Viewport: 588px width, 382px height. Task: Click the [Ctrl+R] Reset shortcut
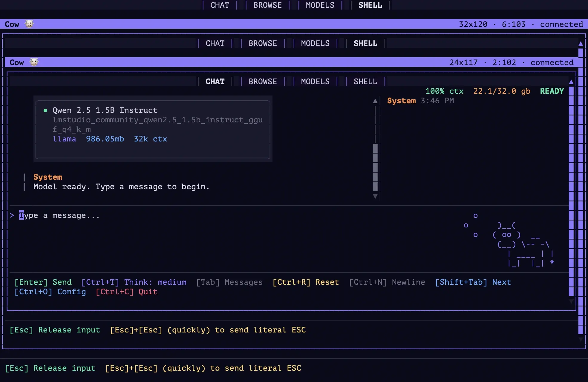point(306,282)
